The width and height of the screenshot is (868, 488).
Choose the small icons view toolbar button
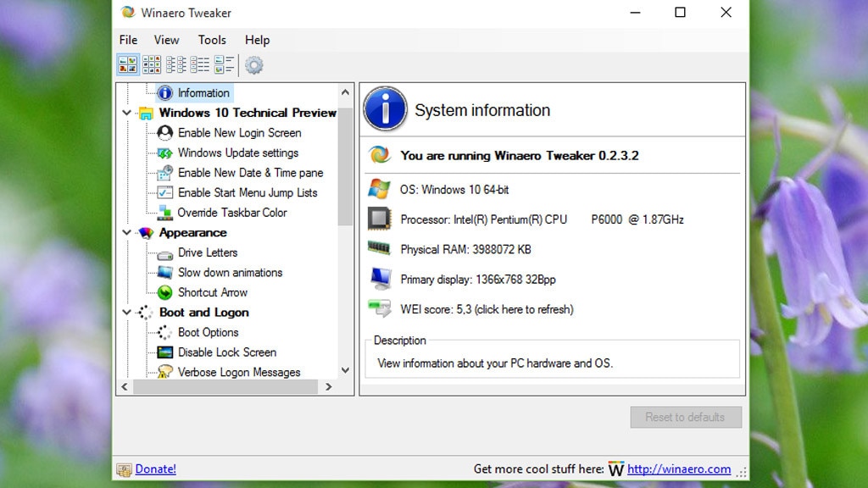175,64
